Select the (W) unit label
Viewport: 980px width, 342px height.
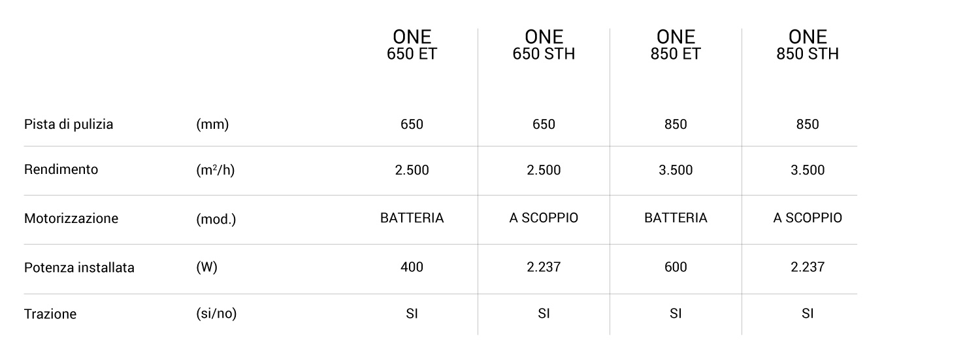(x=206, y=267)
